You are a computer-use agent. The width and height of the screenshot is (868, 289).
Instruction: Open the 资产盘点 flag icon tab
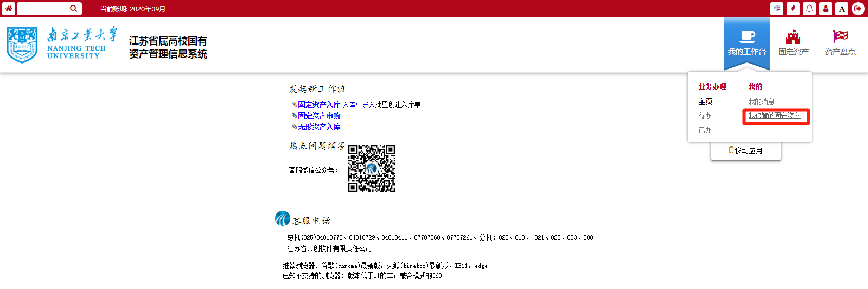click(x=840, y=43)
